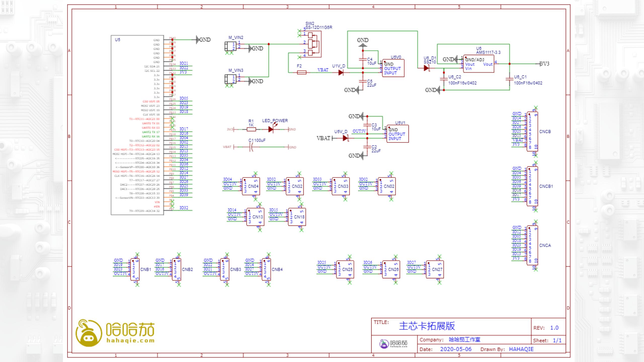Click the U6 AMS1117-3.3 regulator block

479,64
